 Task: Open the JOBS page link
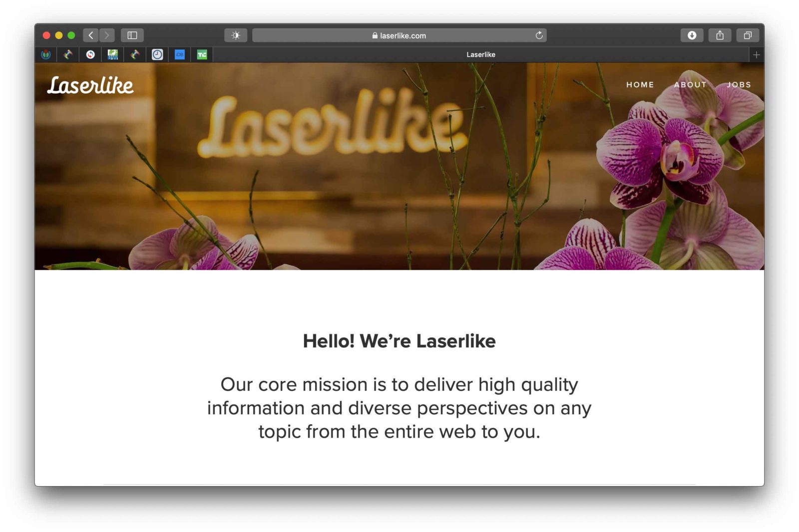tap(739, 85)
